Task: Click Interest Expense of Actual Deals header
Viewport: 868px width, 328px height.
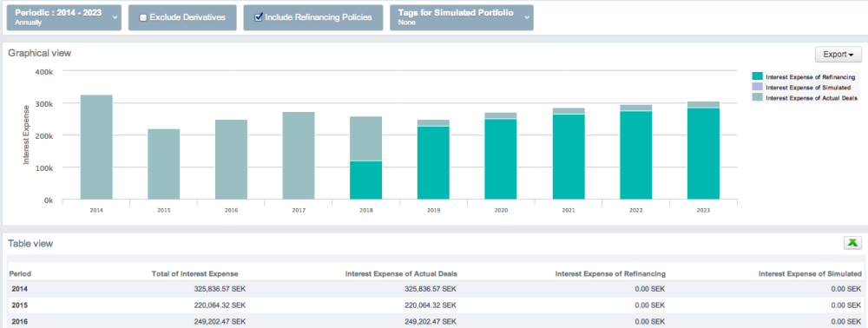Action: pos(401,274)
